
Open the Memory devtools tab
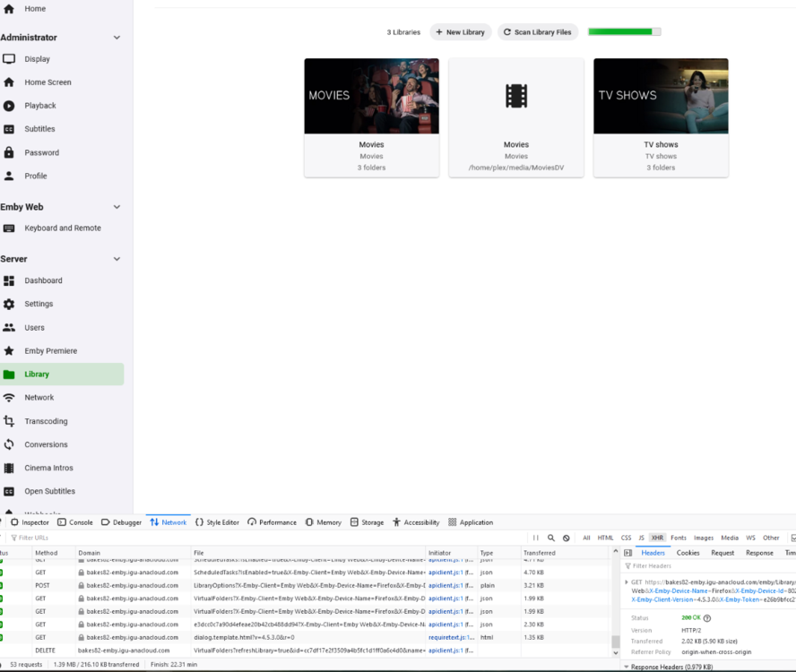click(324, 522)
